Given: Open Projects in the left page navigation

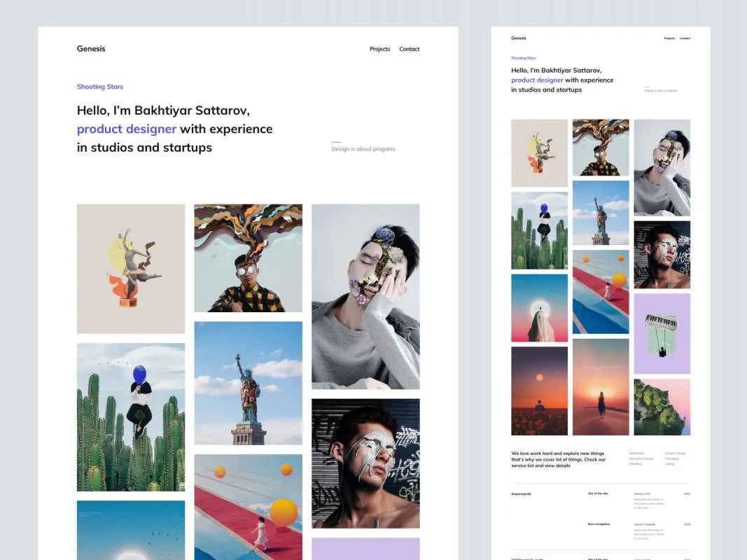Looking at the screenshot, I should pyautogui.click(x=379, y=49).
